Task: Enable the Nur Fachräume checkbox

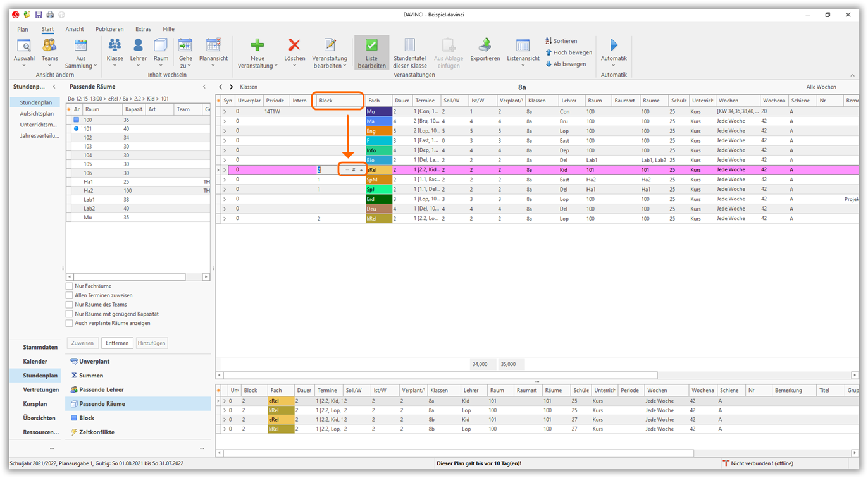Action: coord(70,286)
